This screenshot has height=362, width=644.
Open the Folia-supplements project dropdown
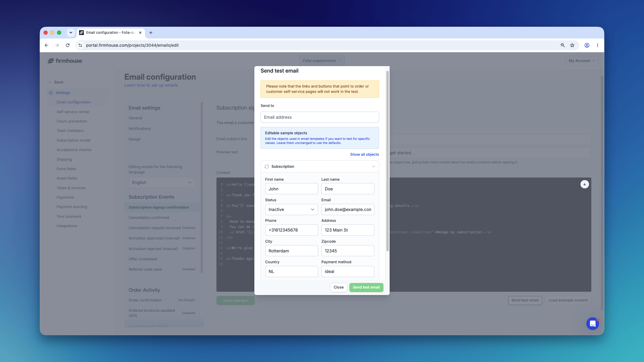point(322,61)
